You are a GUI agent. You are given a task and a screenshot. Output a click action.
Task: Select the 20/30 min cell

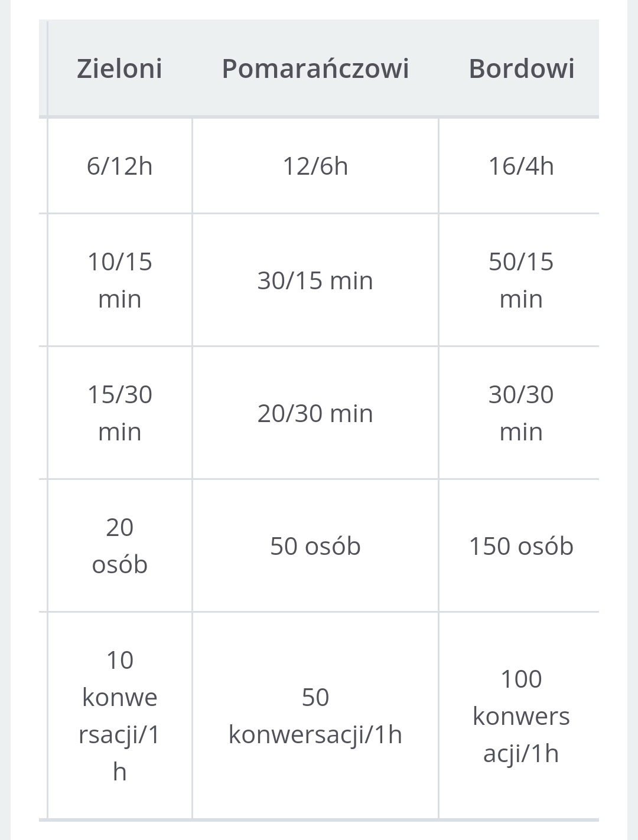pos(315,413)
